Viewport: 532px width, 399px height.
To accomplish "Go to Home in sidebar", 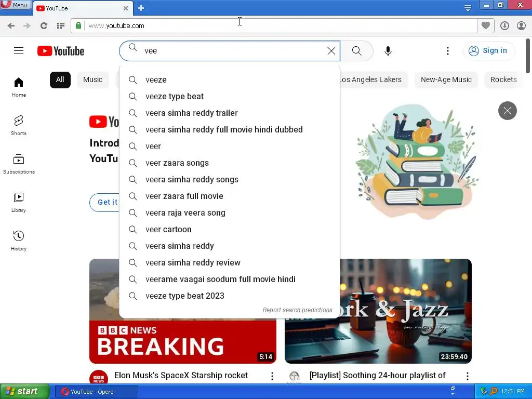I will click(x=19, y=87).
